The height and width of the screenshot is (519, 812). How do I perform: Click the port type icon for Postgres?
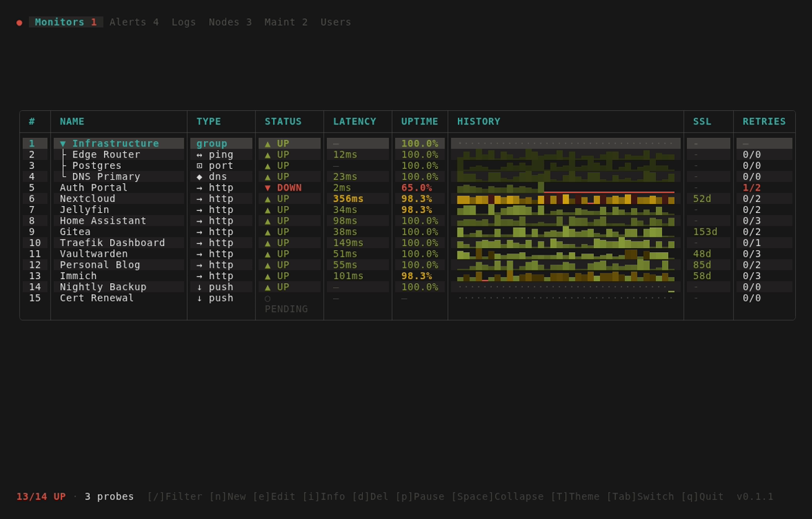click(x=200, y=166)
